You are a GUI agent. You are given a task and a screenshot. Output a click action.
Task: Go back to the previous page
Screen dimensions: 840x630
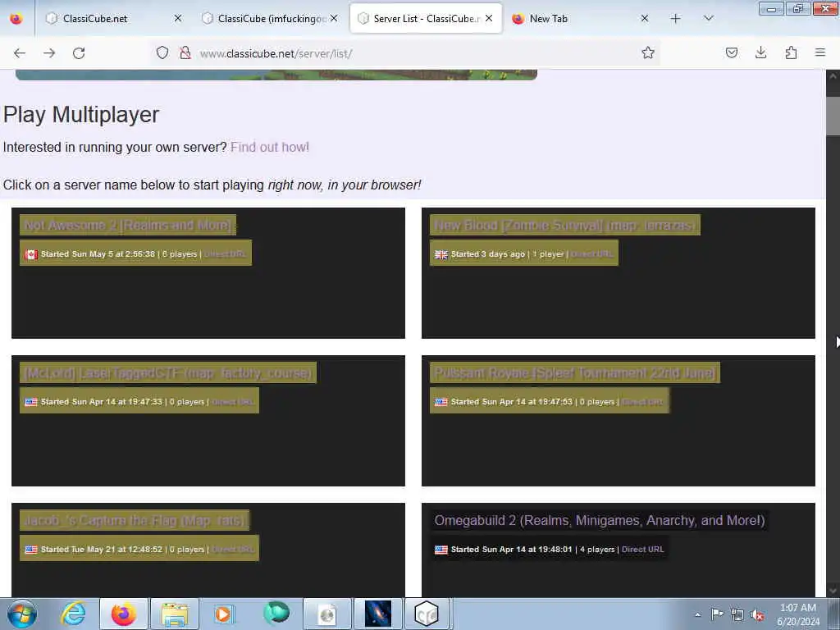[x=20, y=53]
